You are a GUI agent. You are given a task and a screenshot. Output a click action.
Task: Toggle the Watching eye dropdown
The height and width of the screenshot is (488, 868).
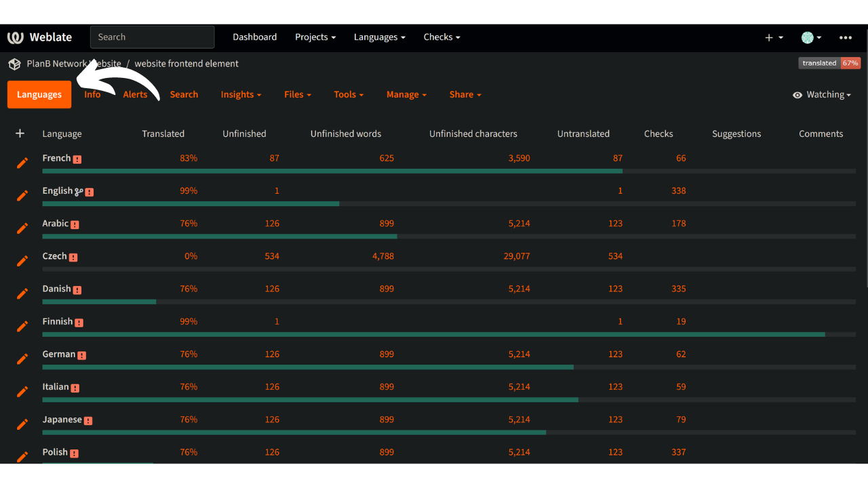[x=821, y=95]
